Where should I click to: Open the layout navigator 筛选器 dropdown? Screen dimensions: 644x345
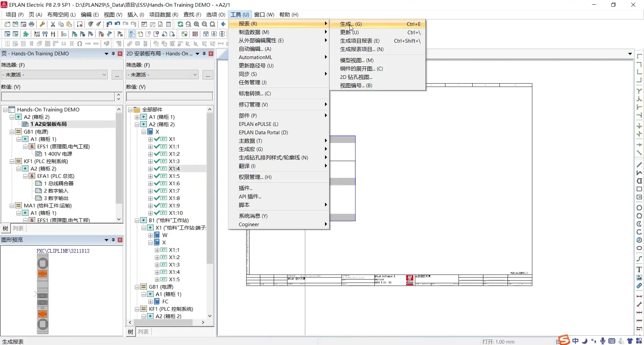162,75
